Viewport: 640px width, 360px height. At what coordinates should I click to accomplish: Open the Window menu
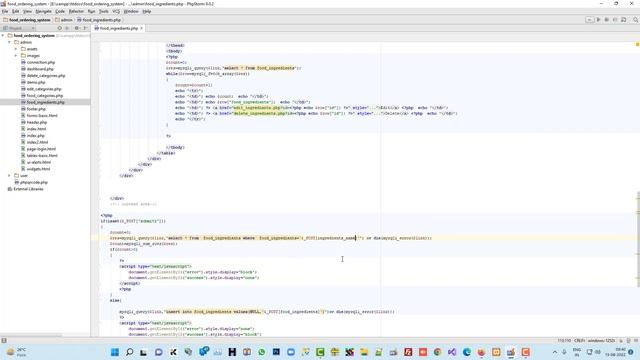(131, 11)
